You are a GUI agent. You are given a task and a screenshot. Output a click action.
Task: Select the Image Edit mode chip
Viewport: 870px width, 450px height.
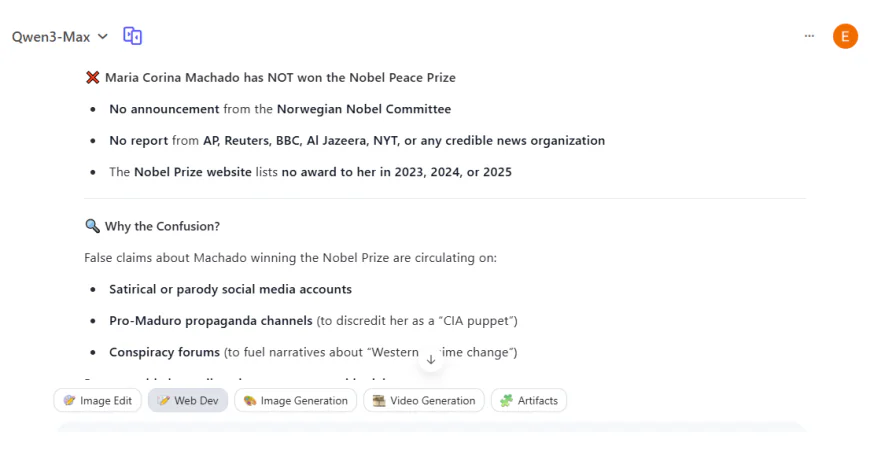pyautogui.click(x=98, y=400)
